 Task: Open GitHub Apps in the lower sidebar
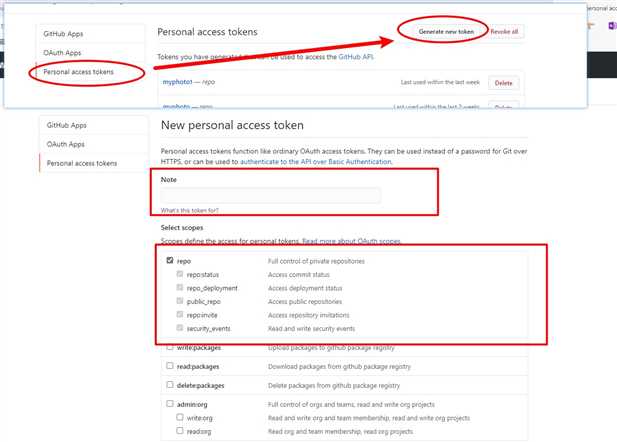(66, 125)
